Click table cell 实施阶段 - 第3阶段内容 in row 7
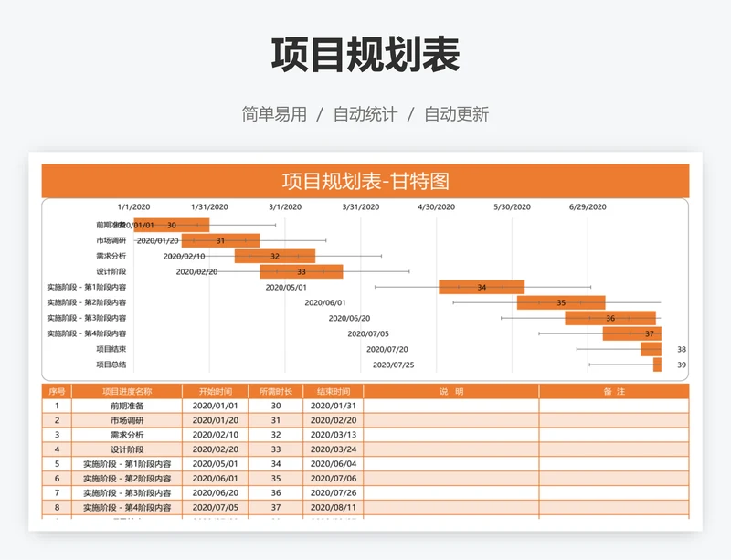 tap(127, 493)
